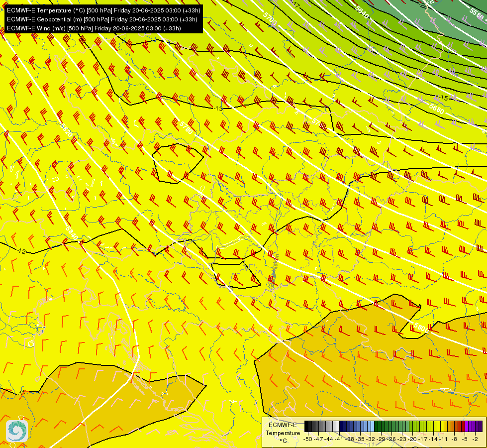
Task: Click the -13 isotherm label
Action: 219,109
